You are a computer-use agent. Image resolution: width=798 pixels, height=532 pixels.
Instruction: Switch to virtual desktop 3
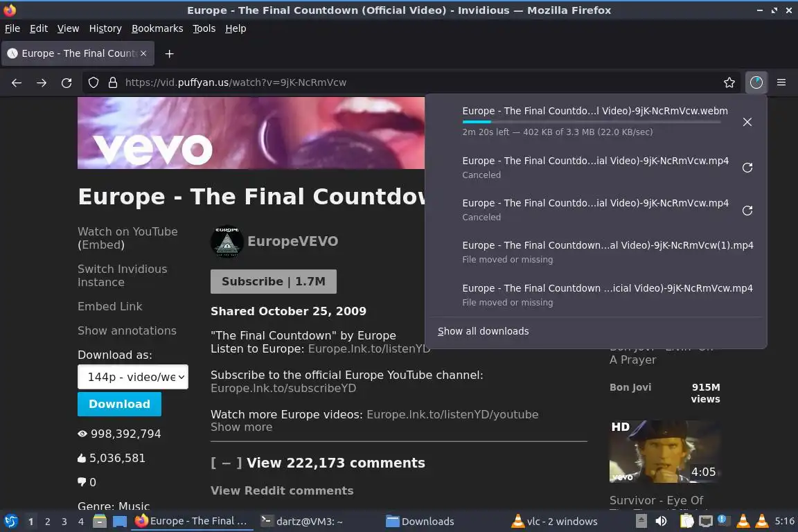[x=64, y=522]
